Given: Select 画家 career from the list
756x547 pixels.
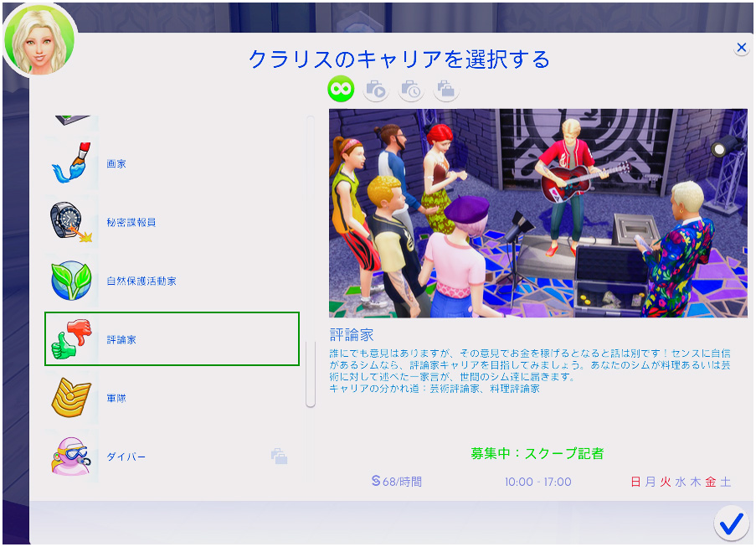Looking at the screenshot, I should (x=116, y=164).
